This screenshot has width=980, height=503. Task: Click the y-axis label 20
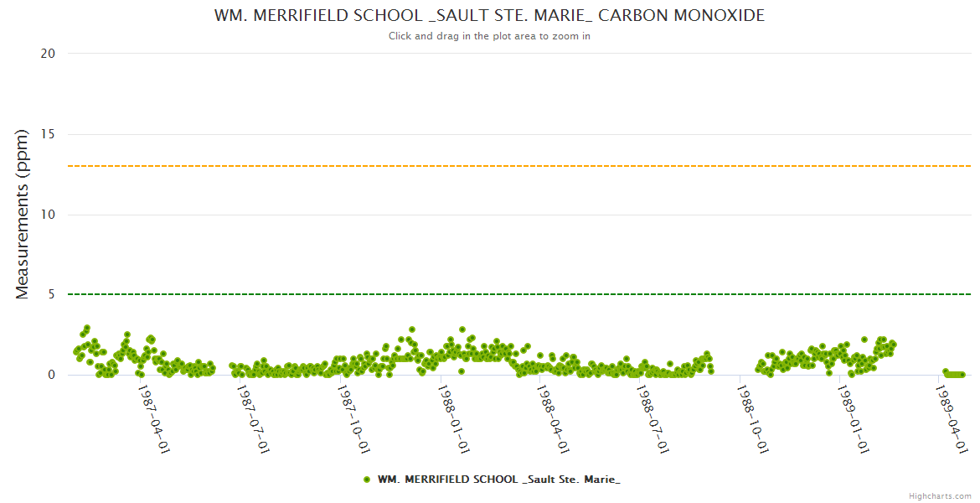(48, 54)
